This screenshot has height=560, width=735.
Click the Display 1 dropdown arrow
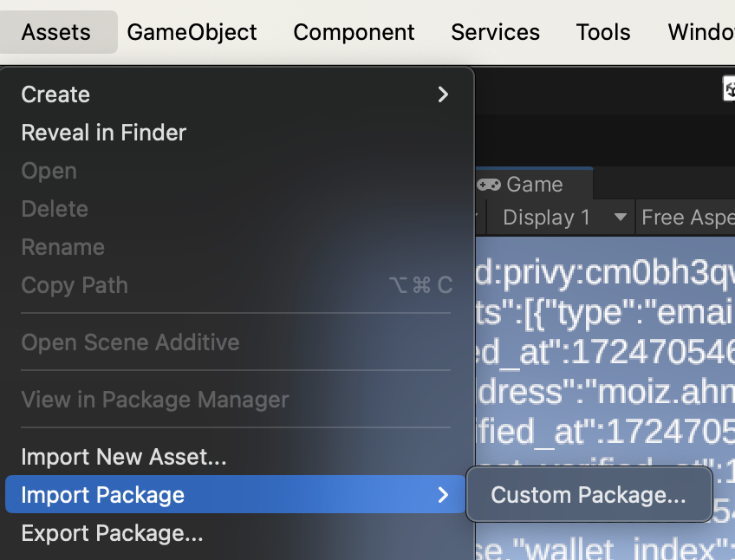tap(621, 218)
